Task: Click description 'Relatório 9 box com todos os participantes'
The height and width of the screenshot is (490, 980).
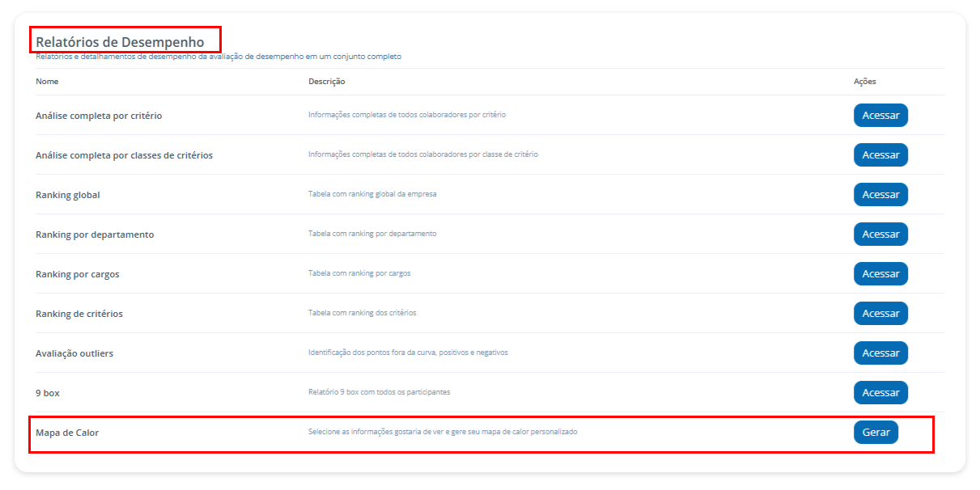Action: [380, 392]
